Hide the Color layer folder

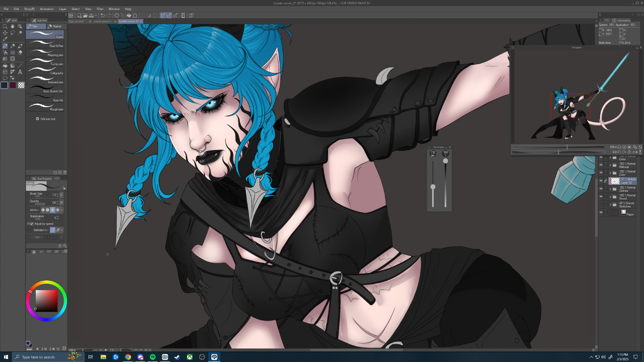point(601,173)
